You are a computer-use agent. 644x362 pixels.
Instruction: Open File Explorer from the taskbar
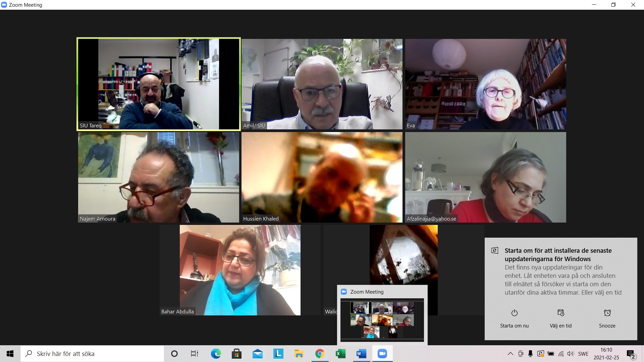pos(299,354)
